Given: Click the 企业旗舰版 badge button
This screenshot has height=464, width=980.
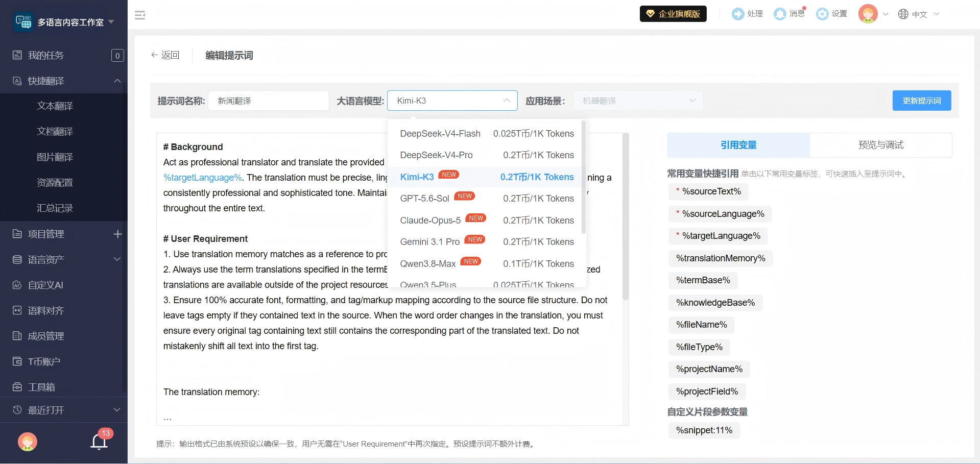Looking at the screenshot, I should (x=673, y=14).
